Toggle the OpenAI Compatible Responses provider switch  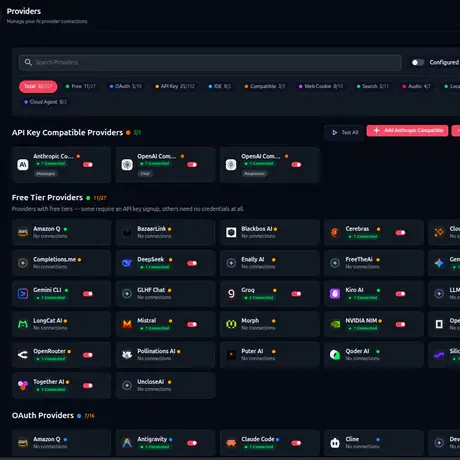pos(296,164)
